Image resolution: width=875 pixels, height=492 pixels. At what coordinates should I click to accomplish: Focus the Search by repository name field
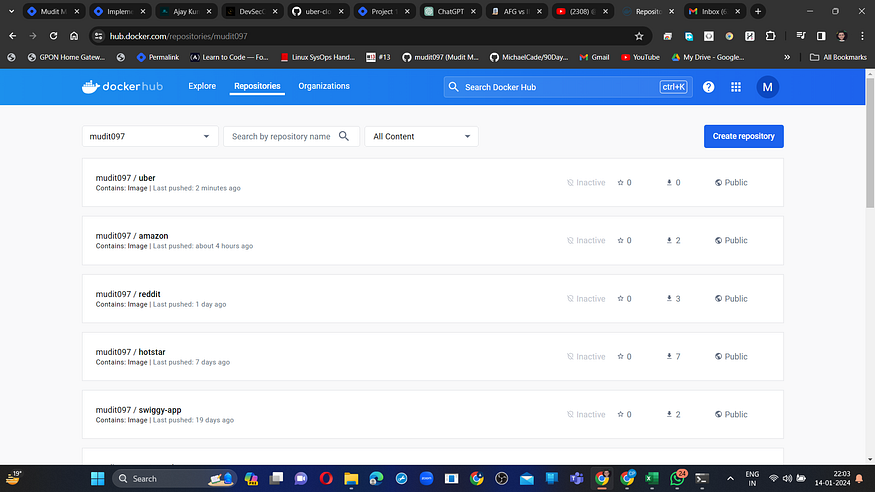click(x=291, y=136)
